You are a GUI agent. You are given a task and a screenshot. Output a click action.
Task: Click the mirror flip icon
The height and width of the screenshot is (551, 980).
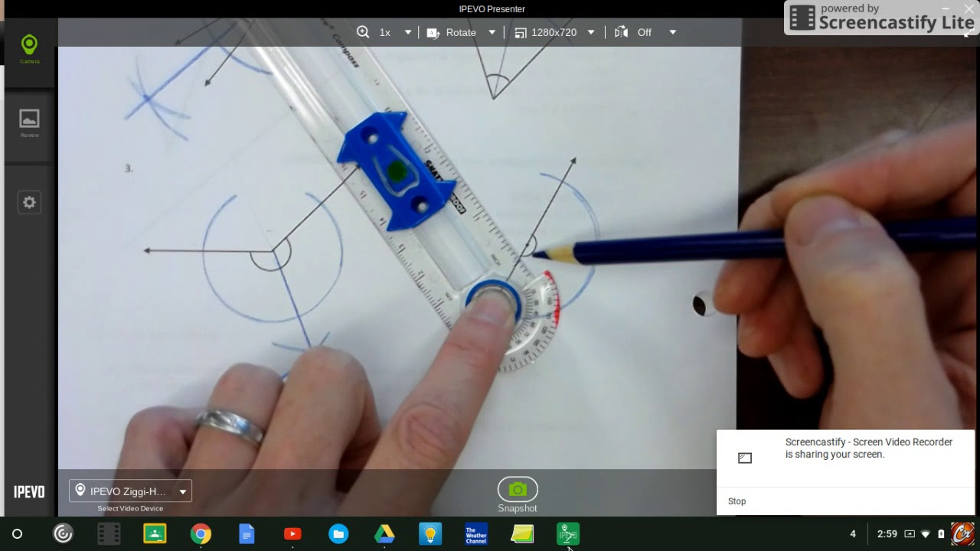coord(621,32)
